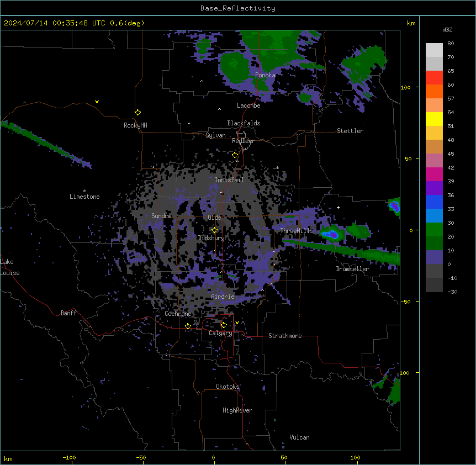Select the green 30 dBZ color swatch
Image resolution: width=476 pixels, height=465 pixels.
click(434, 230)
